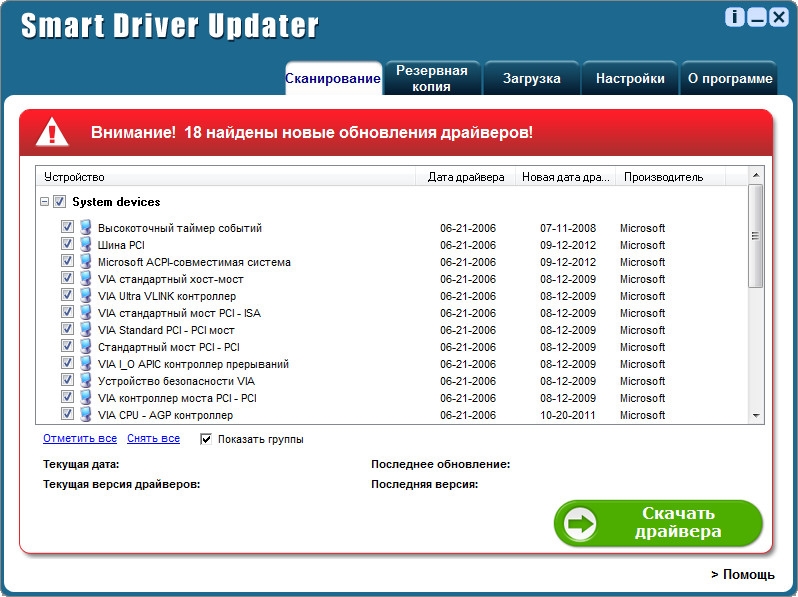Click the warning triangle icon in red banner
Screen dimensions: 798x597
click(52, 132)
